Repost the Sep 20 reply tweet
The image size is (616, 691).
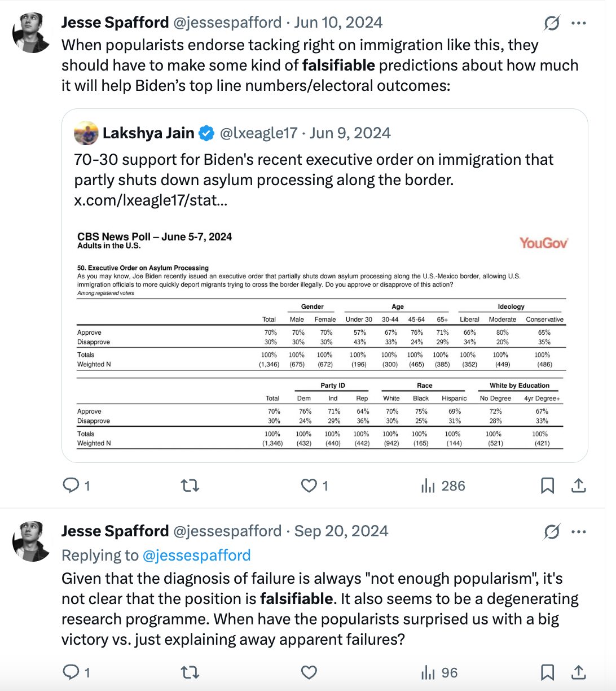tap(190, 672)
